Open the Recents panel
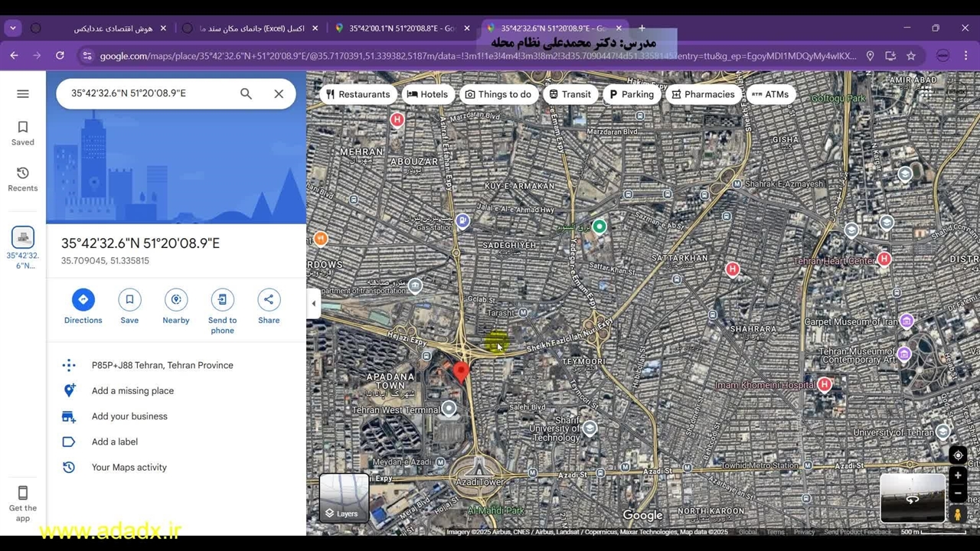The image size is (980, 551). tap(23, 178)
